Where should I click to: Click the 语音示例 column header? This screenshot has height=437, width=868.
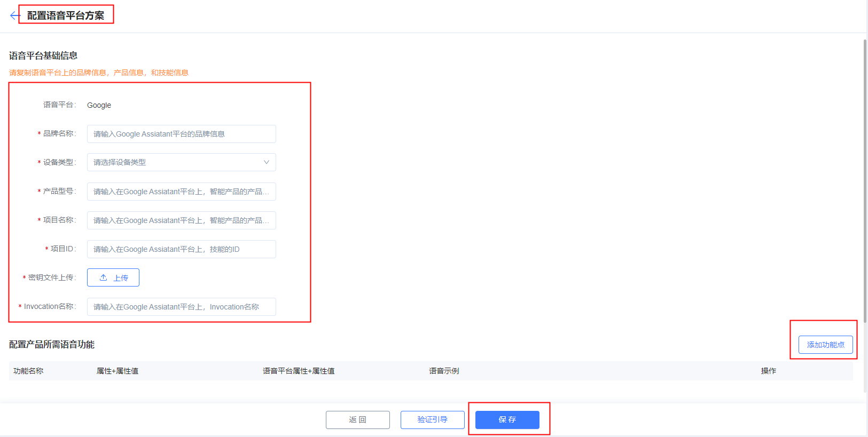[x=444, y=371]
